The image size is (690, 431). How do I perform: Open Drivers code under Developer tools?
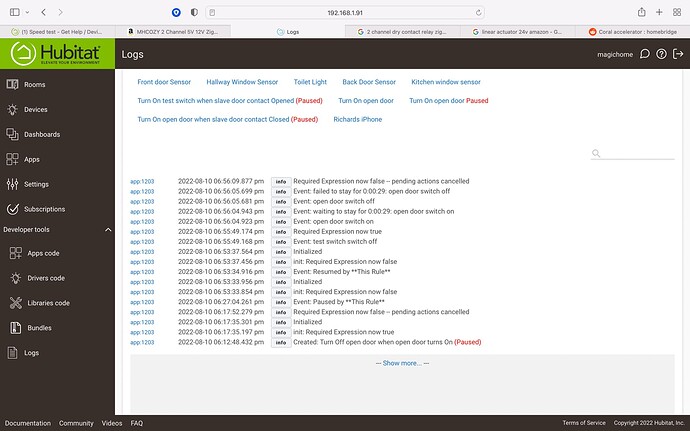(x=46, y=278)
